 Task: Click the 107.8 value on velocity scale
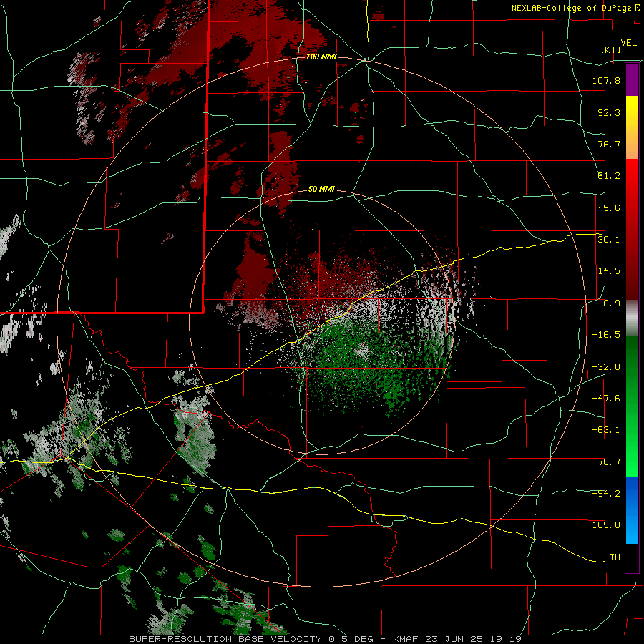pos(606,80)
